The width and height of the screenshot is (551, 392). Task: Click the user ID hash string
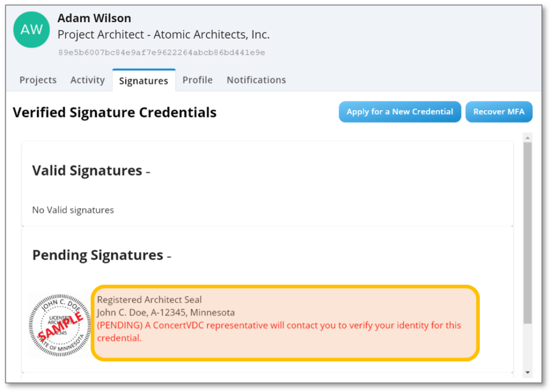click(x=161, y=53)
